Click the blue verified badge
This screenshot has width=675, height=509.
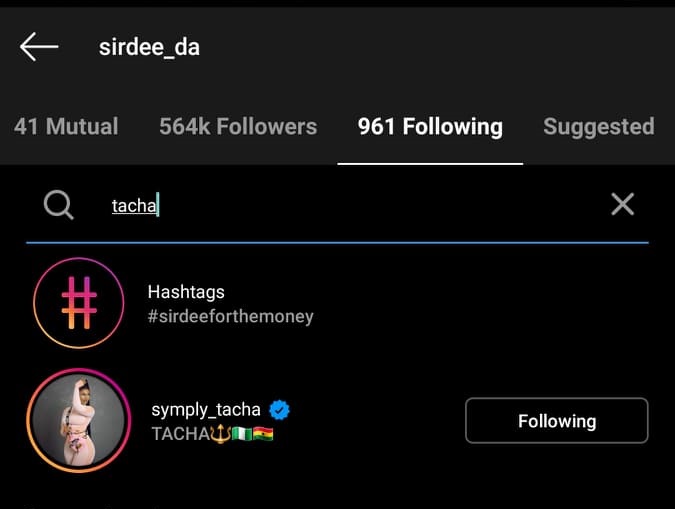tap(280, 410)
